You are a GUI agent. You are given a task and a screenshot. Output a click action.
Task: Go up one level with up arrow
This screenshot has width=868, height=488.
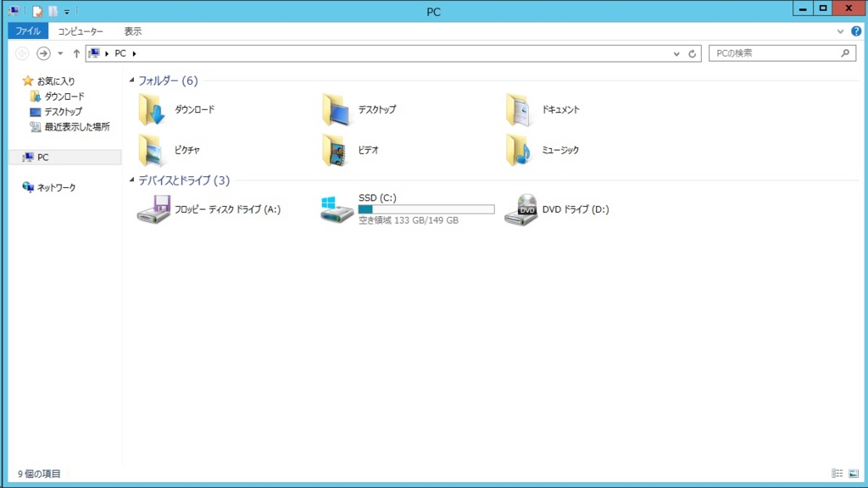[76, 53]
